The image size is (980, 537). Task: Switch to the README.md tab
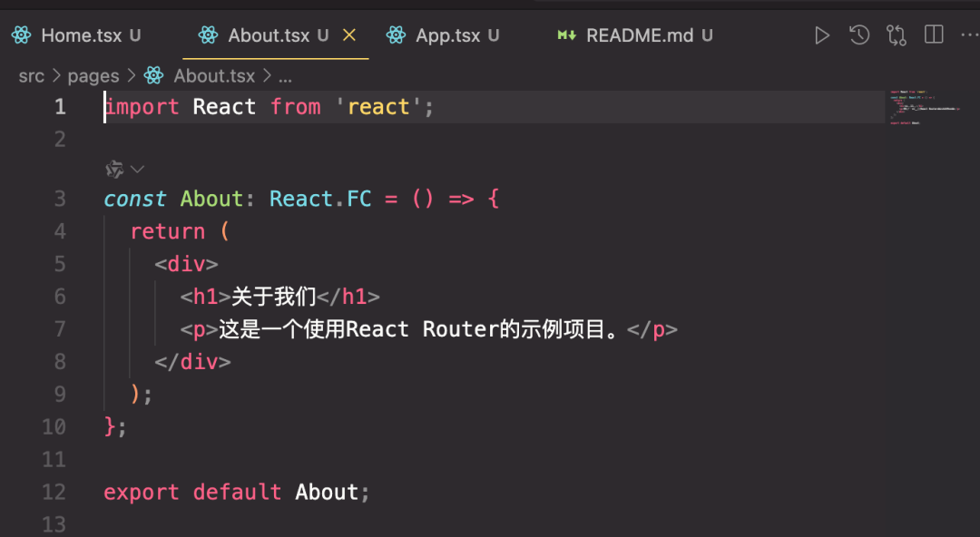[x=640, y=35]
